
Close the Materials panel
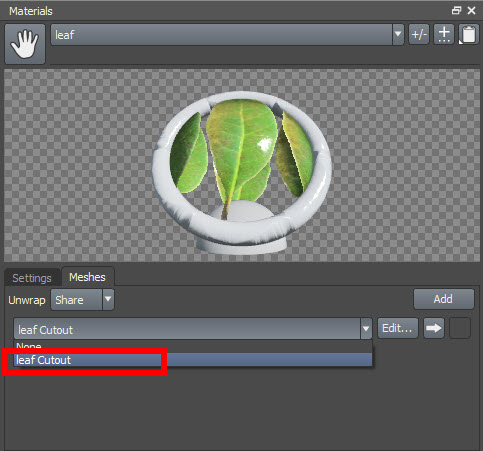471,11
